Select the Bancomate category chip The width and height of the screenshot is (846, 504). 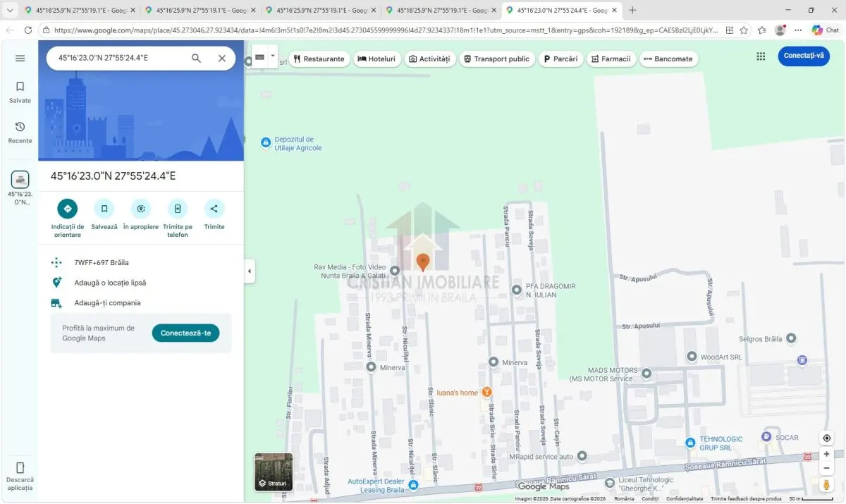669,59
